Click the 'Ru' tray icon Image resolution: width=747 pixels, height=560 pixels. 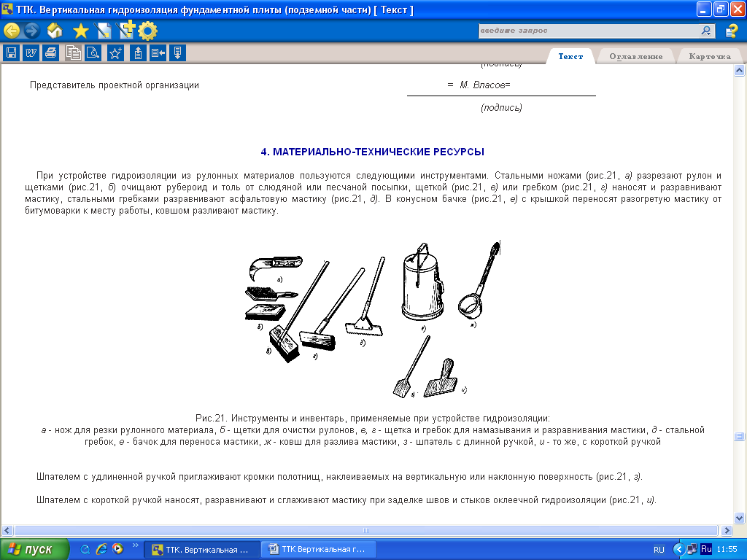pyautogui.click(x=706, y=549)
